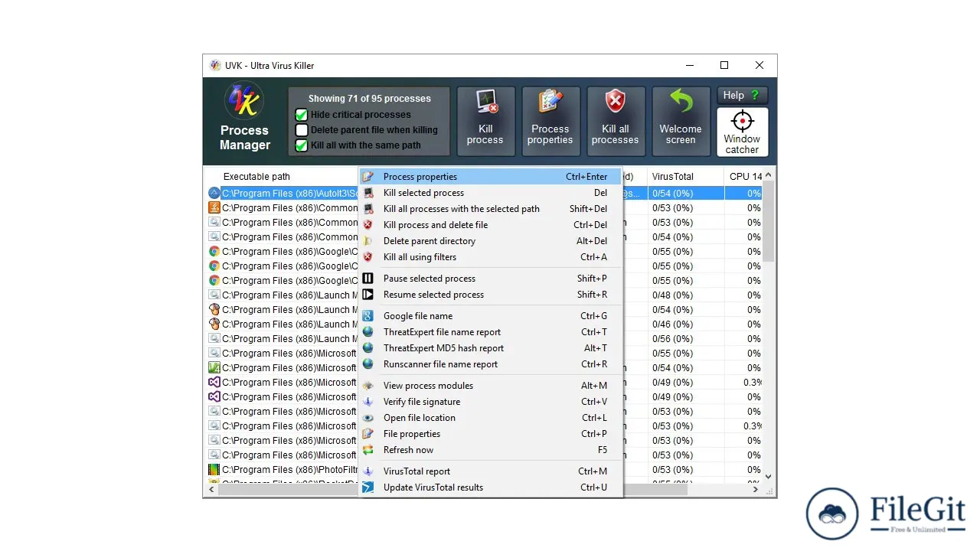
Task: Click the PhotoFiltre process row icon
Action: click(214, 470)
